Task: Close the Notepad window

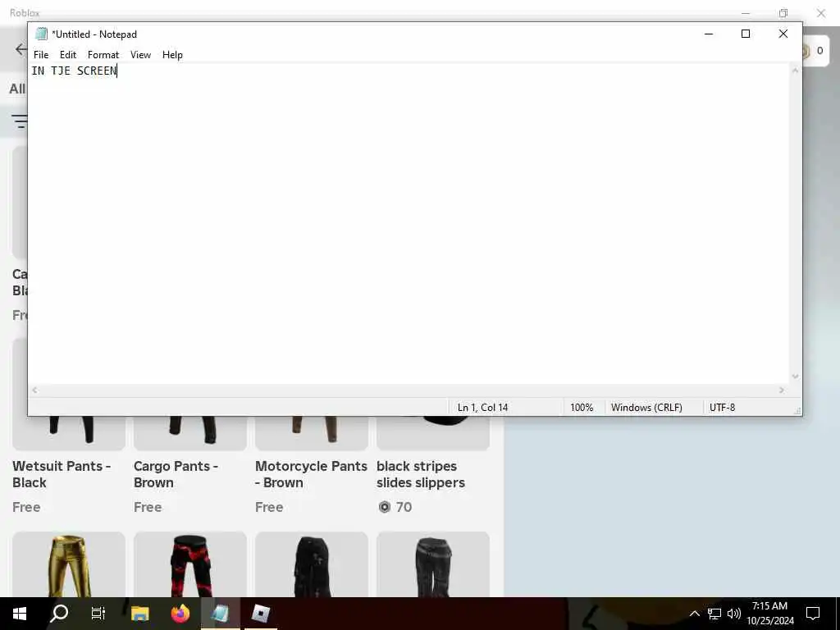Action: tap(783, 34)
